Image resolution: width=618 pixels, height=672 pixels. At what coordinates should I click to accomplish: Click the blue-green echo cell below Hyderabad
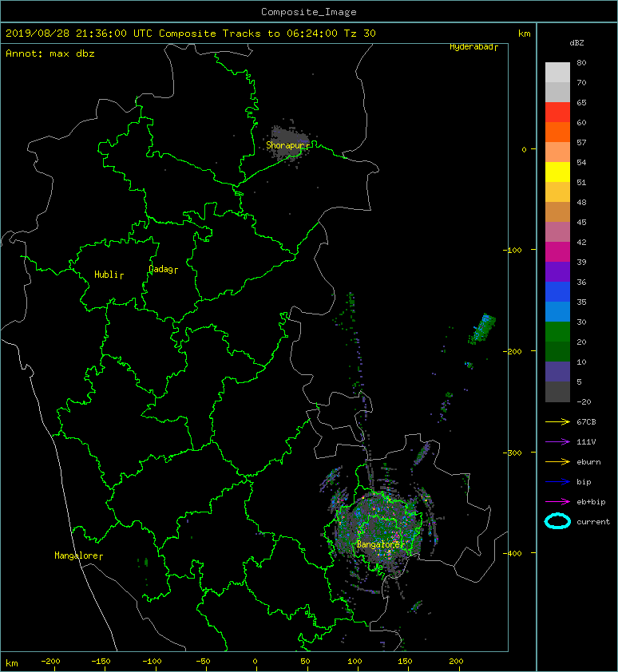point(483,328)
